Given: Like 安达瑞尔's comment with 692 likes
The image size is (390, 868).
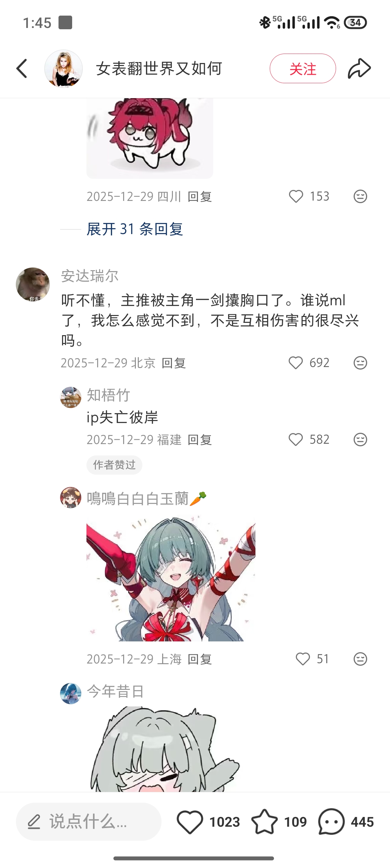Looking at the screenshot, I should click(x=296, y=363).
